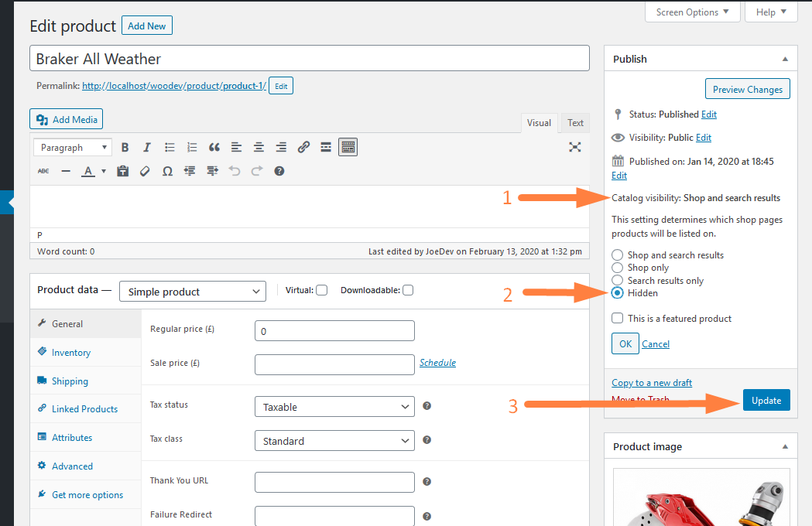The image size is (812, 526).
Task: Open text color dropdown arrow
Action: (x=104, y=171)
